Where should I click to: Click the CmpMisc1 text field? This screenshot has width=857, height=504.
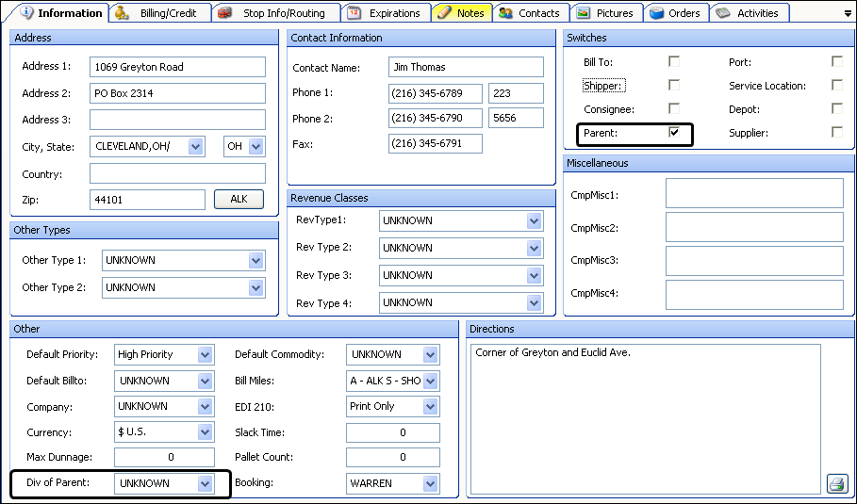(754, 194)
